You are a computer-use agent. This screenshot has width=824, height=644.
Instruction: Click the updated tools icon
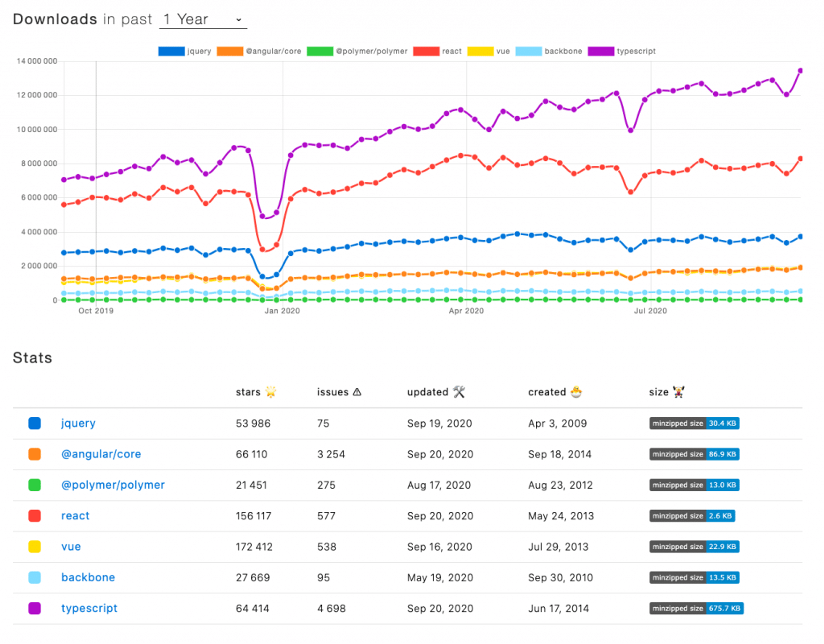(x=459, y=392)
